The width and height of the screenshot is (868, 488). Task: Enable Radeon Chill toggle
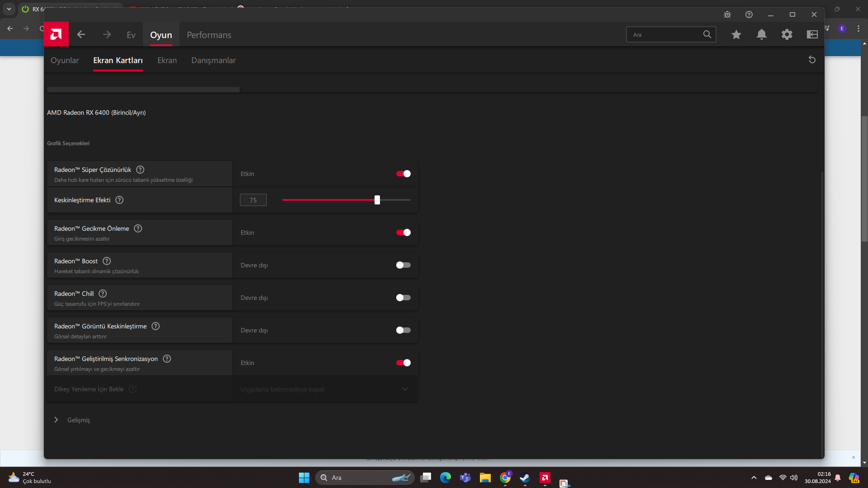point(403,298)
